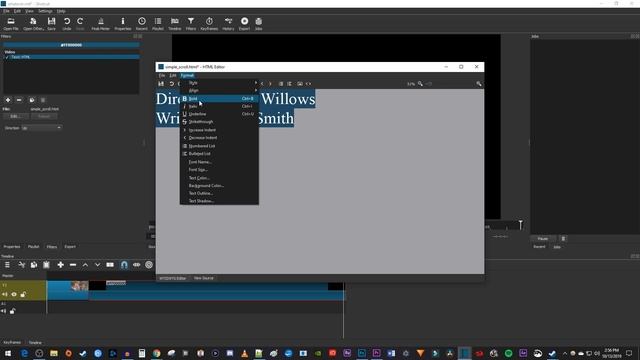Hide the V1 track with the eye icon
Viewport: 640px width, 360px height.
14,294
